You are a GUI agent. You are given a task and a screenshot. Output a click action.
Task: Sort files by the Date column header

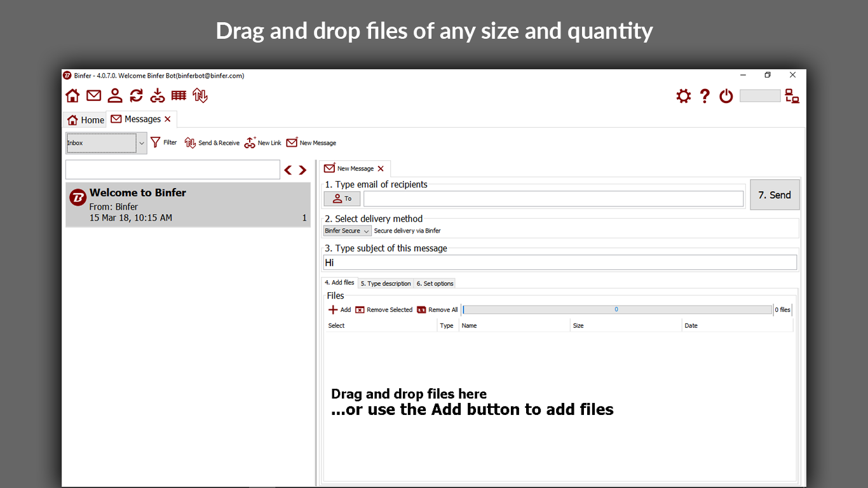[x=737, y=326]
